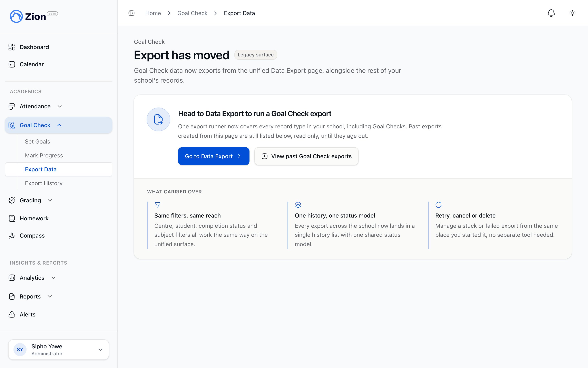Expand the Grading chevron
Viewport: 588px width, 368px height.
(x=50, y=200)
